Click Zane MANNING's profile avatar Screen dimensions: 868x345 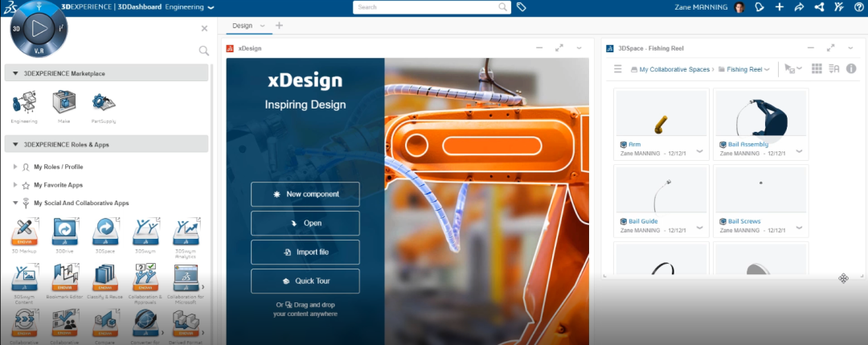pyautogui.click(x=739, y=7)
